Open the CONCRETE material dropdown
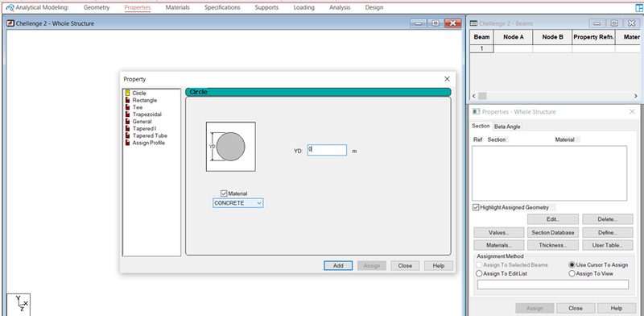This screenshot has width=644, height=316. tap(237, 203)
